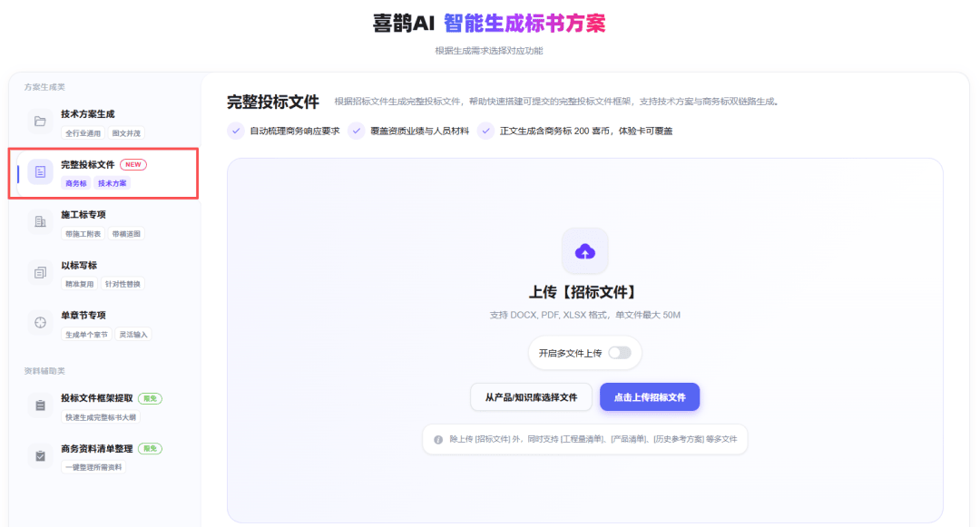Image resolution: width=980 pixels, height=527 pixels.
Task: Click the 限免 badge on 商务资料清单整理
Action: [x=150, y=448]
